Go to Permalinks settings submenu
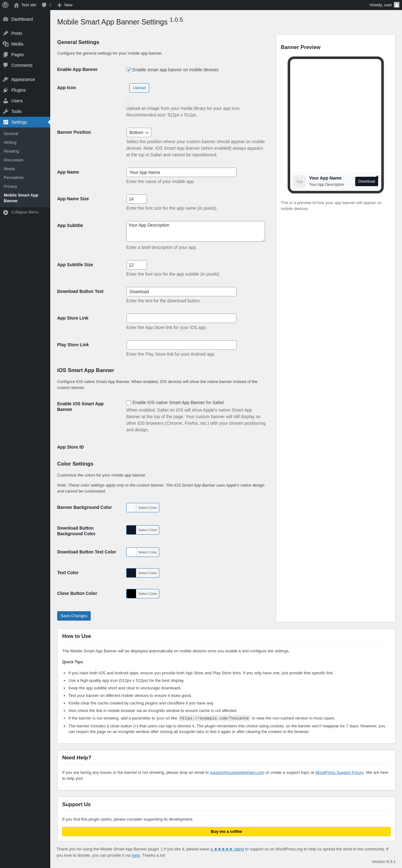This screenshot has height=868, width=402. 14,178
